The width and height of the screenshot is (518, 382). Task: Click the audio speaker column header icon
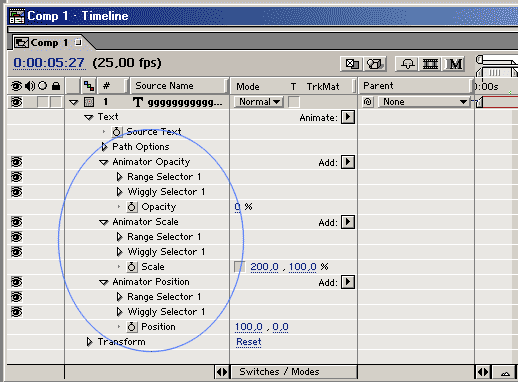(x=30, y=86)
